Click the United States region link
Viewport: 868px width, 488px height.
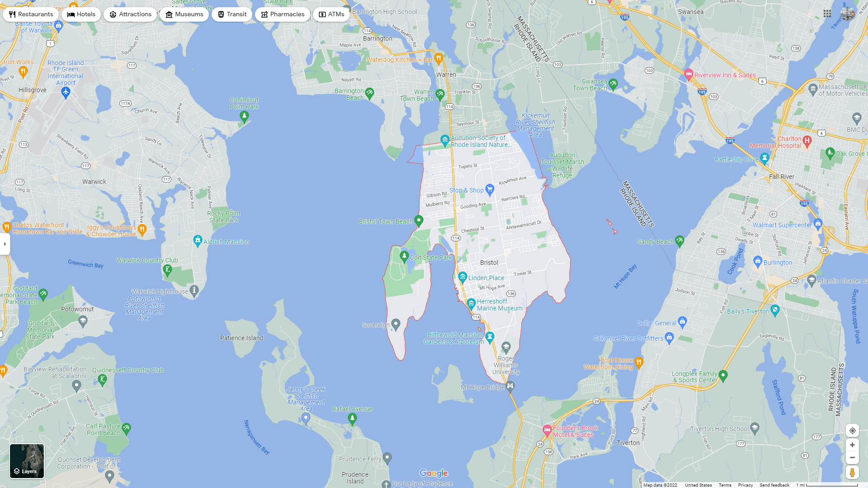(x=698, y=485)
